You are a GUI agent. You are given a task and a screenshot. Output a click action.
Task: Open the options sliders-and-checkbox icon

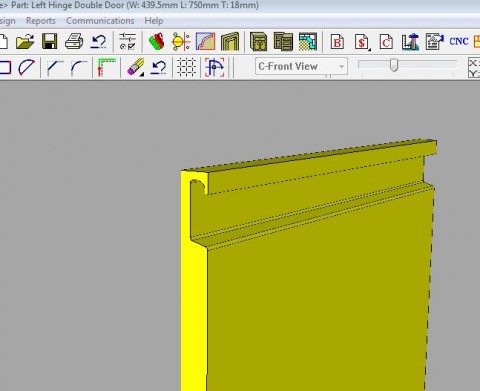127,42
